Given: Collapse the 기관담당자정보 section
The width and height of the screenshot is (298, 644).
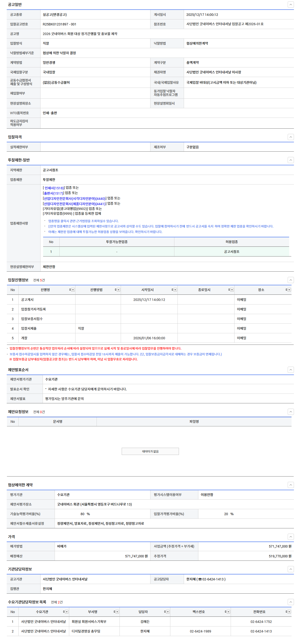Looking at the screenshot, I should [x=291, y=569].
